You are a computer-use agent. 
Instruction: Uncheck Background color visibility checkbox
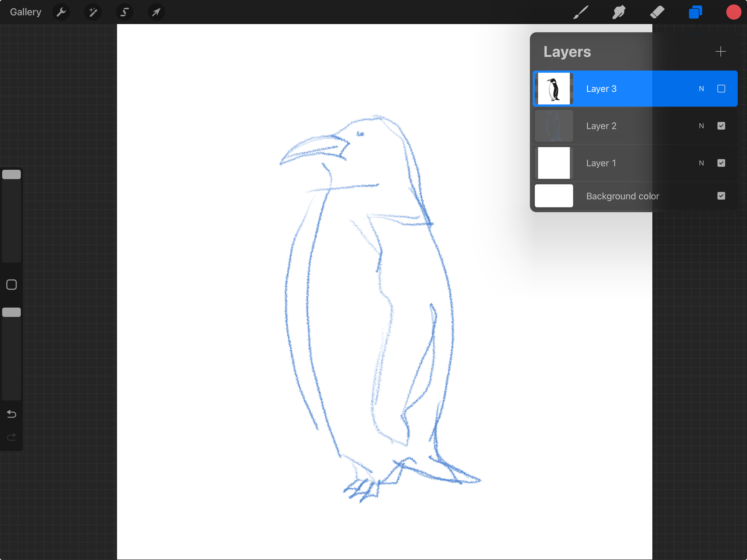(x=721, y=196)
